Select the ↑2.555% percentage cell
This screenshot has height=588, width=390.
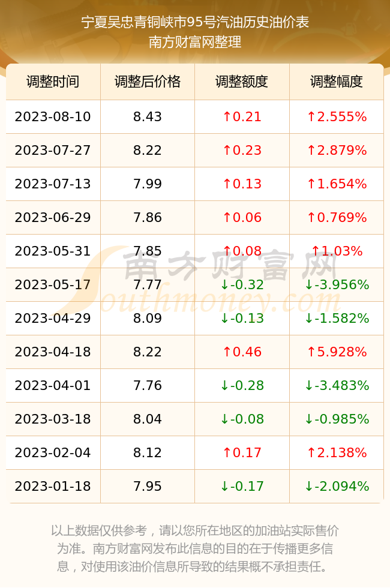pyautogui.click(x=337, y=116)
